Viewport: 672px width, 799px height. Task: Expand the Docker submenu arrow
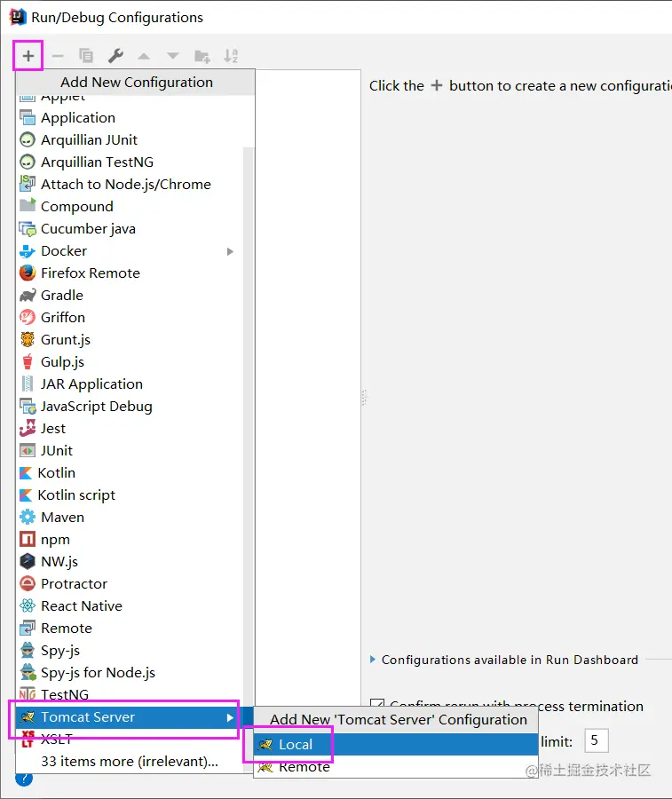230,251
